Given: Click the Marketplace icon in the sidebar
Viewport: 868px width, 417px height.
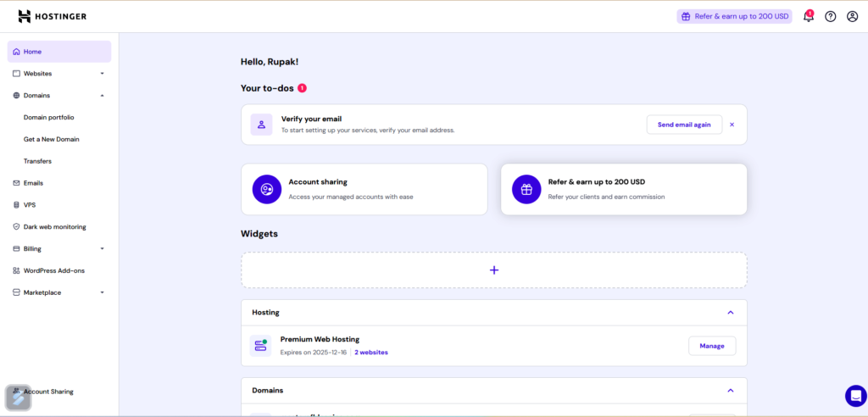Looking at the screenshot, I should tap(16, 292).
